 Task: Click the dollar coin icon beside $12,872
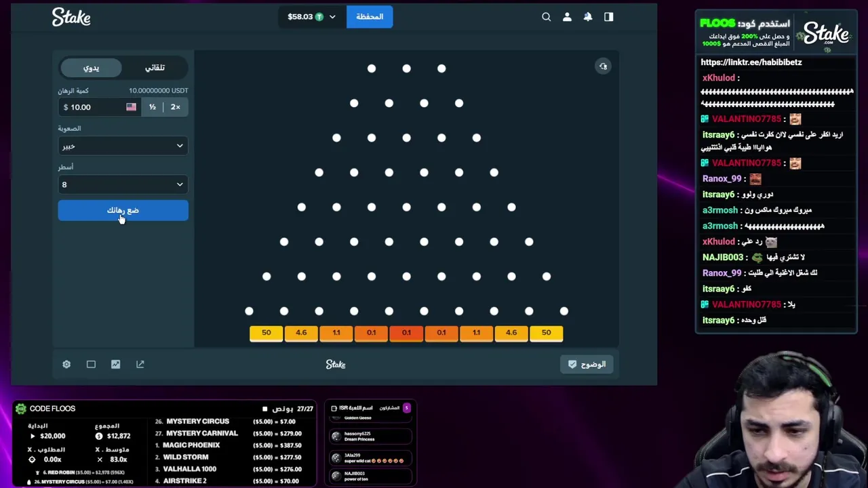click(99, 436)
